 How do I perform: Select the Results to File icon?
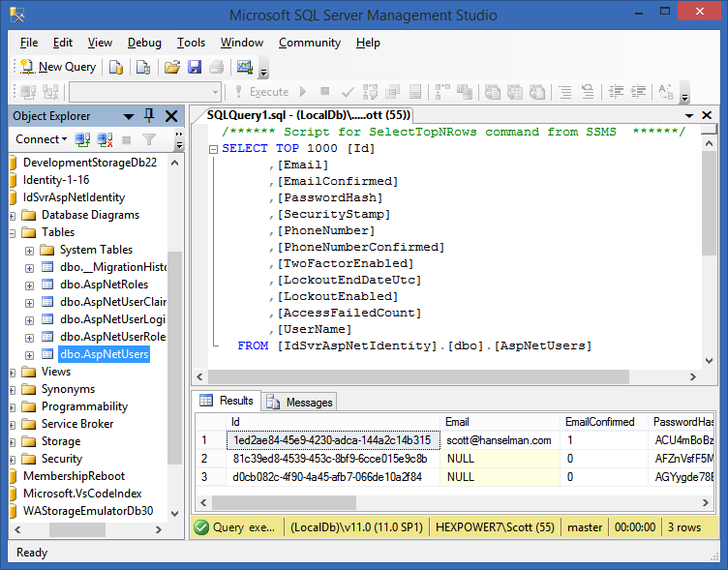tap(537, 92)
